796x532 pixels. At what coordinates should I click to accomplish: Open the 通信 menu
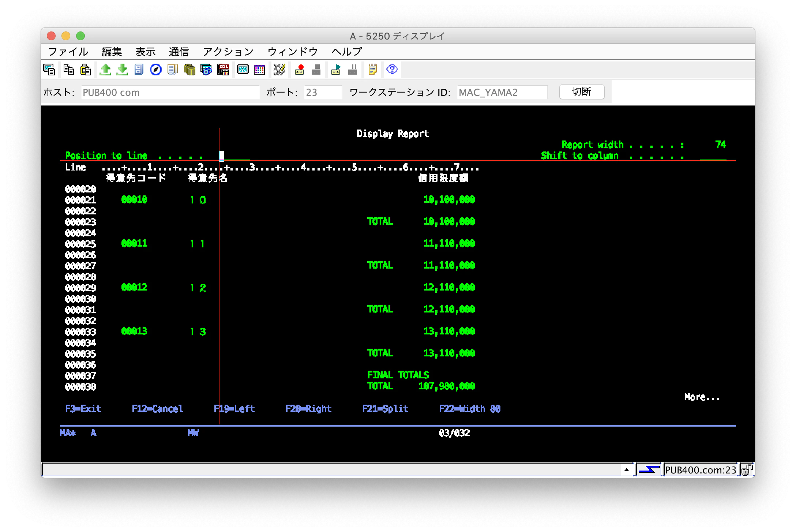pos(179,52)
